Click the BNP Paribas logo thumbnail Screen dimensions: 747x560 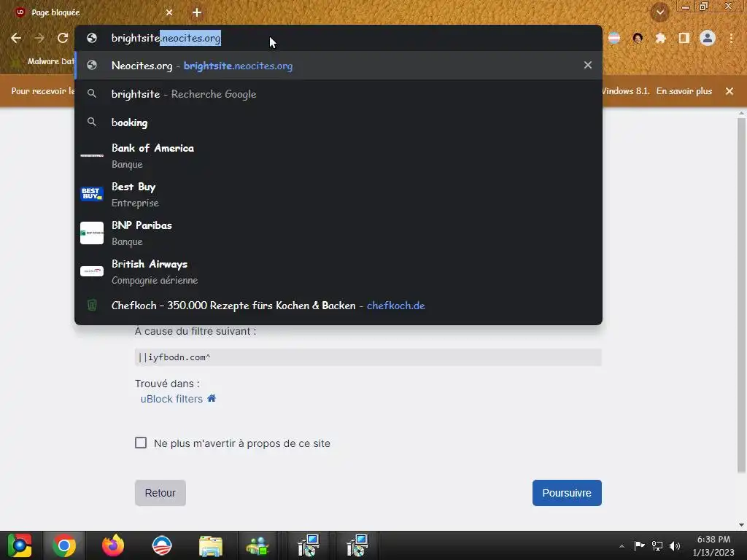tap(92, 233)
